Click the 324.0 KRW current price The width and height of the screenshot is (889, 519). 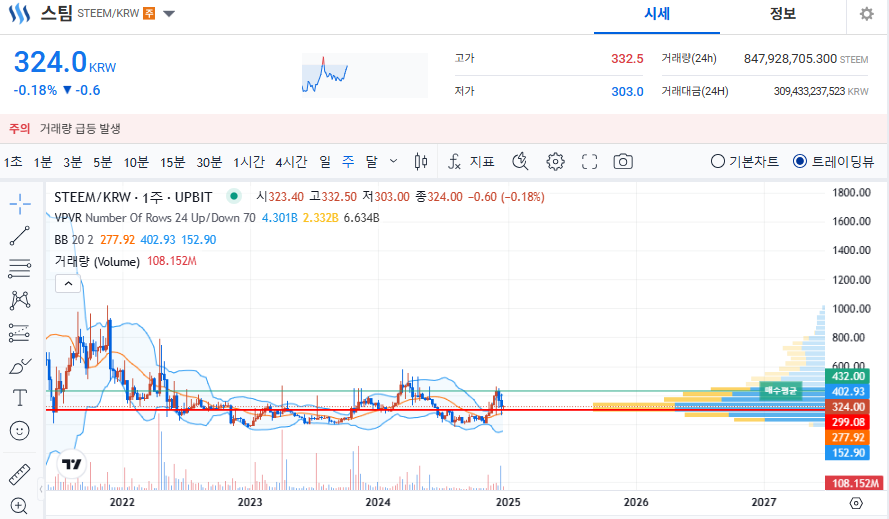point(65,62)
